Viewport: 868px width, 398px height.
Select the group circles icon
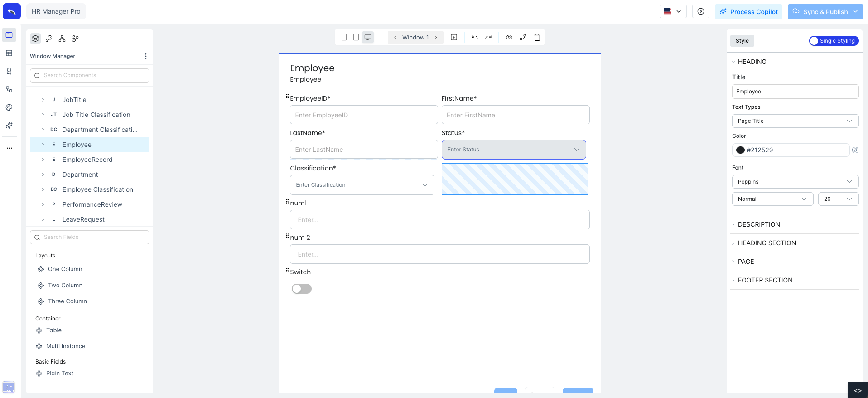tap(75, 39)
